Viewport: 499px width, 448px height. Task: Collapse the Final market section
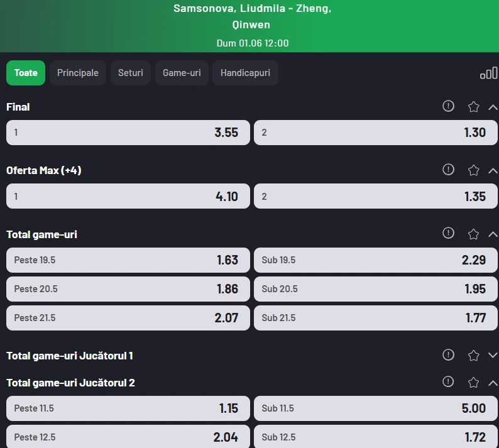(493, 107)
